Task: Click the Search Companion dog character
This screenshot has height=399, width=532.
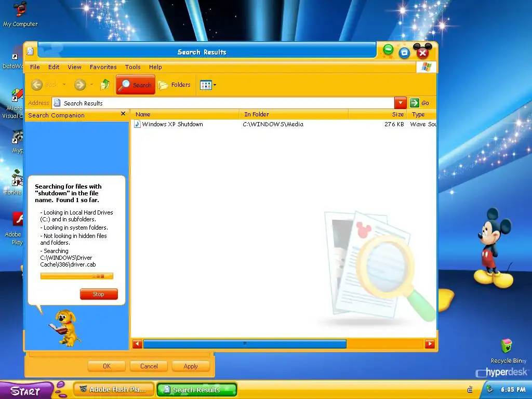Action: pyautogui.click(x=66, y=327)
